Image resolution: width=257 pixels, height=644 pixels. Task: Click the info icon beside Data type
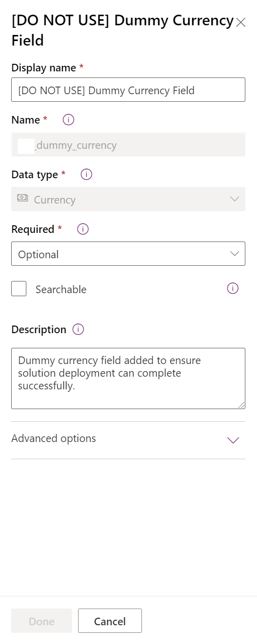87,174
